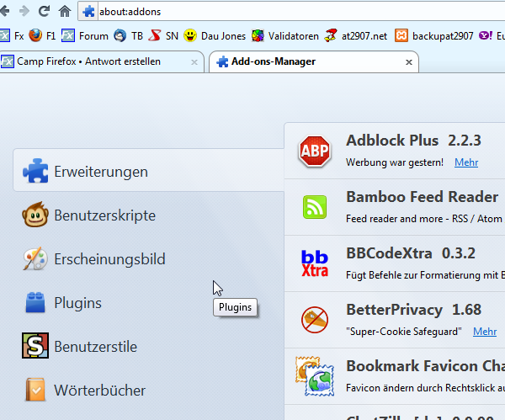Close the Camp Firefox tab
505x420 pixels.
pyautogui.click(x=194, y=62)
